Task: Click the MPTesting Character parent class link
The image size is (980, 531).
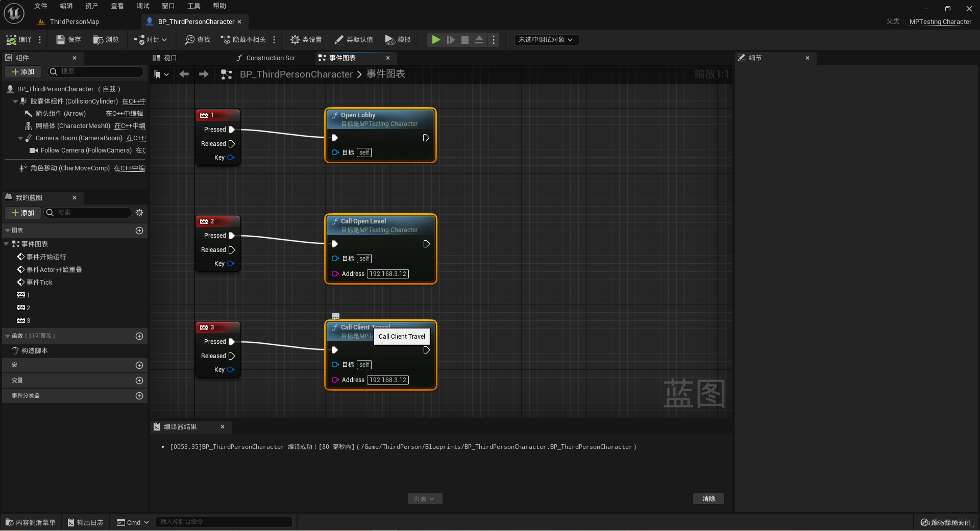Action: click(940, 22)
